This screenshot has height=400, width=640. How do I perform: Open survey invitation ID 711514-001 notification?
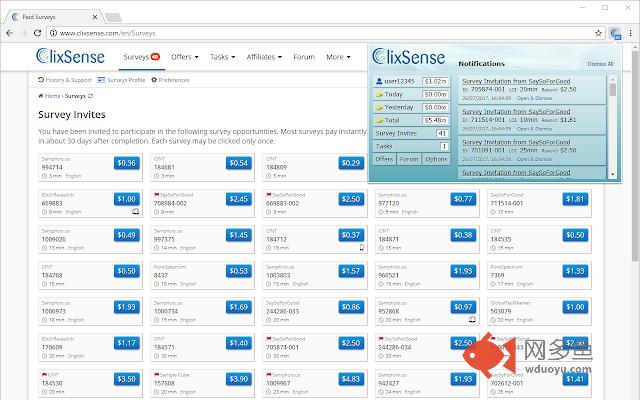516,111
